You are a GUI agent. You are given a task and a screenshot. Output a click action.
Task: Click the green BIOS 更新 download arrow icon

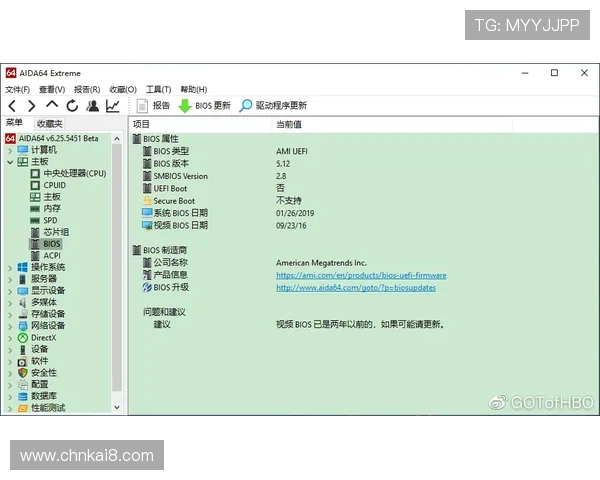[185, 106]
